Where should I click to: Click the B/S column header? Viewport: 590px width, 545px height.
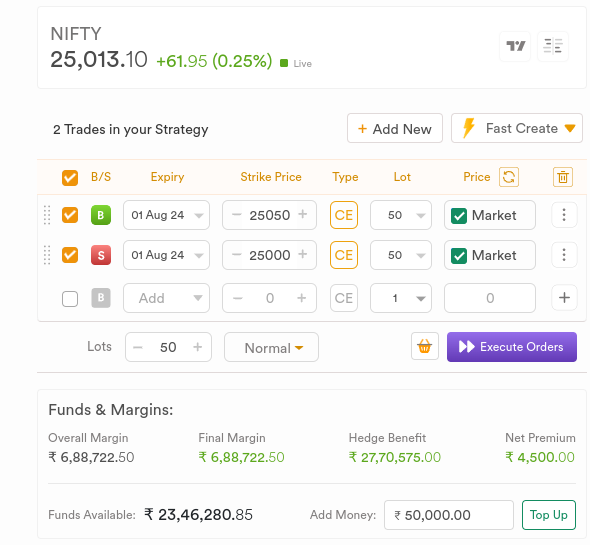(x=101, y=177)
